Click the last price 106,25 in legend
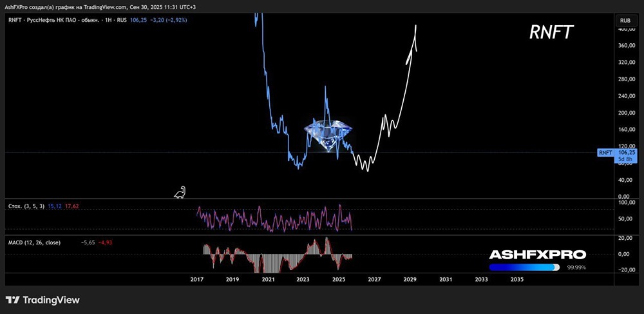The image size is (644, 314). [138, 20]
